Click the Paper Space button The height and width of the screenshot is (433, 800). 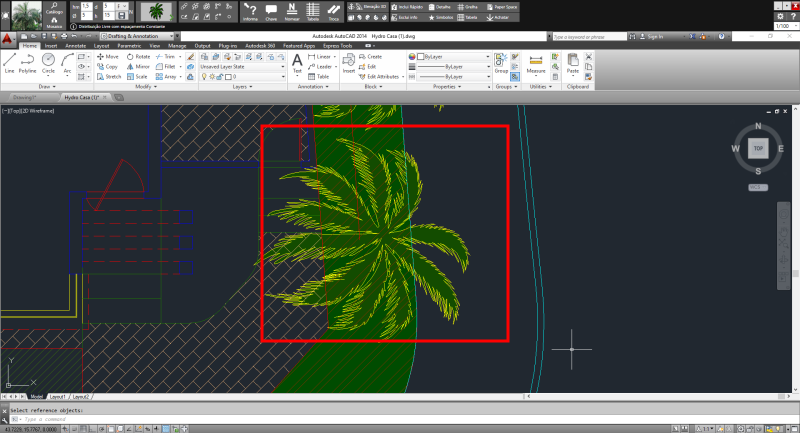pyautogui.click(x=502, y=7)
